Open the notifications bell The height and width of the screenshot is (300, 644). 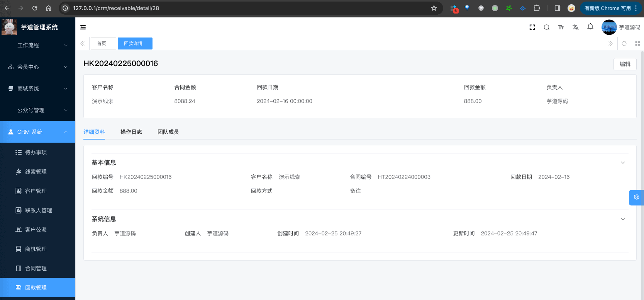coord(590,27)
